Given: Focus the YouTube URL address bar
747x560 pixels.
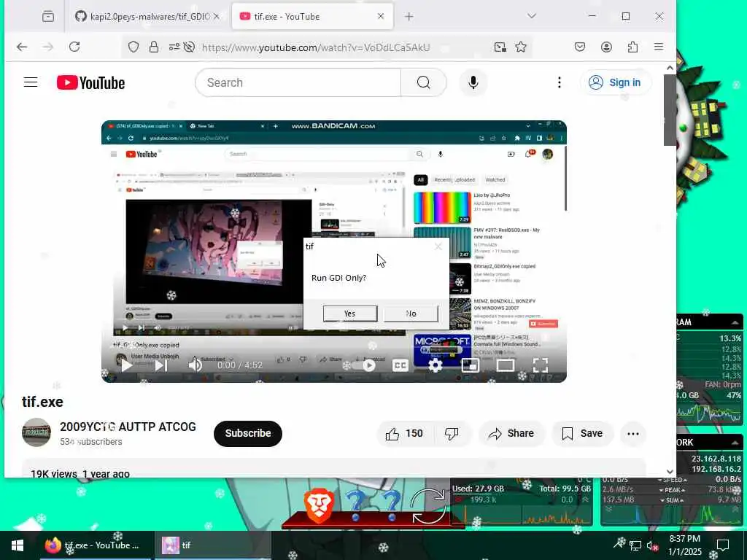Looking at the screenshot, I should (316, 47).
